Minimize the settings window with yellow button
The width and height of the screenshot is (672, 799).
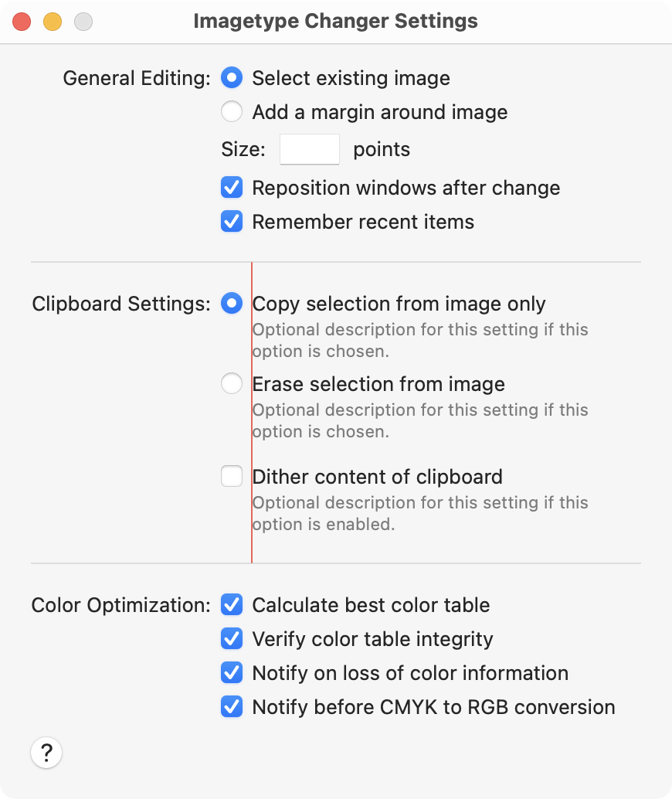(x=53, y=22)
